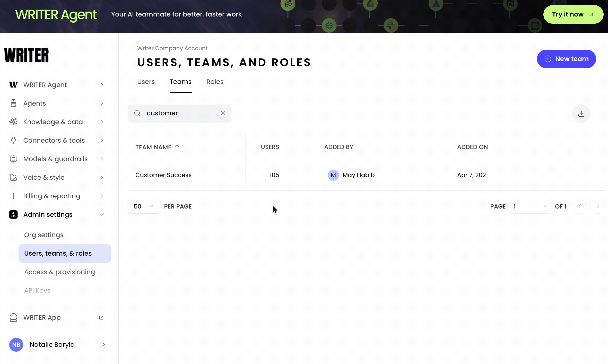Screen dimensions: 608x364
Task: Expand Billing & reporting menu
Action: [x=102, y=196]
